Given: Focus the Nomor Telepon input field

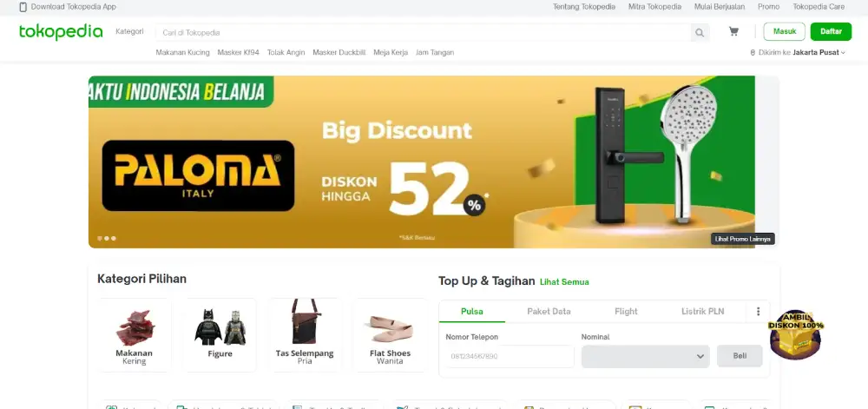Looking at the screenshot, I should click(x=510, y=356).
